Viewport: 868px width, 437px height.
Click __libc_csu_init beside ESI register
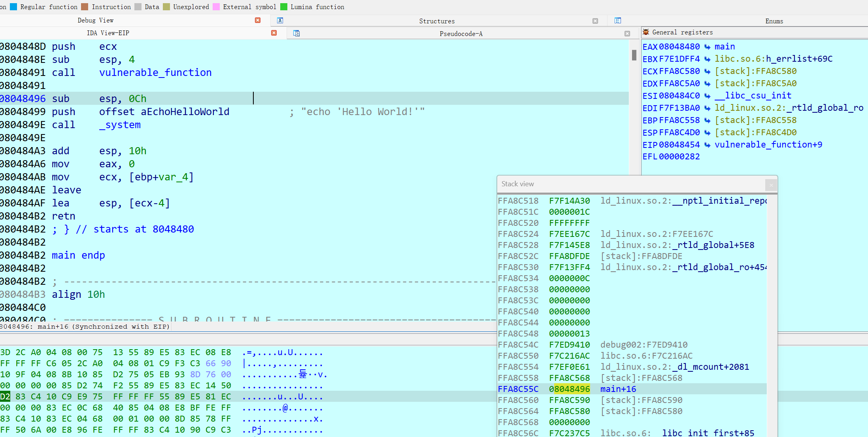tap(753, 96)
